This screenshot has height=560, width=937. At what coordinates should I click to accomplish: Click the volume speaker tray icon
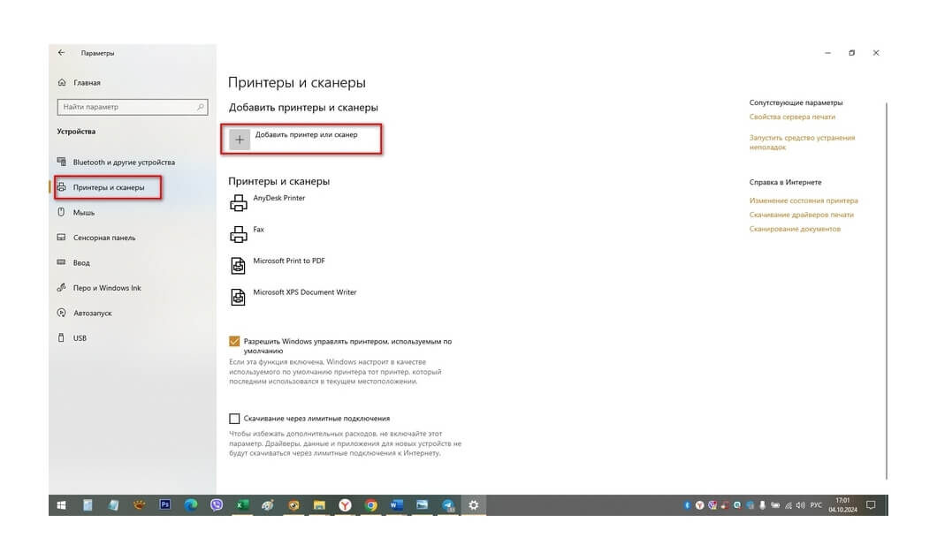click(800, 505)
